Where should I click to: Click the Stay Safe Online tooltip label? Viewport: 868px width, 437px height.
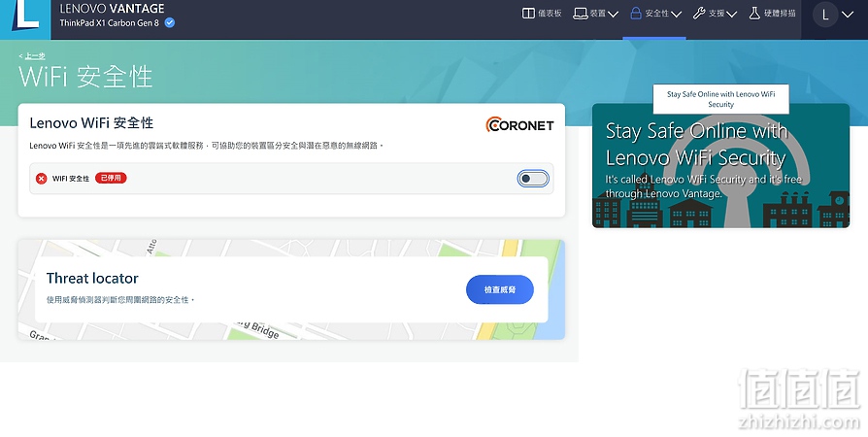(720, 99)
